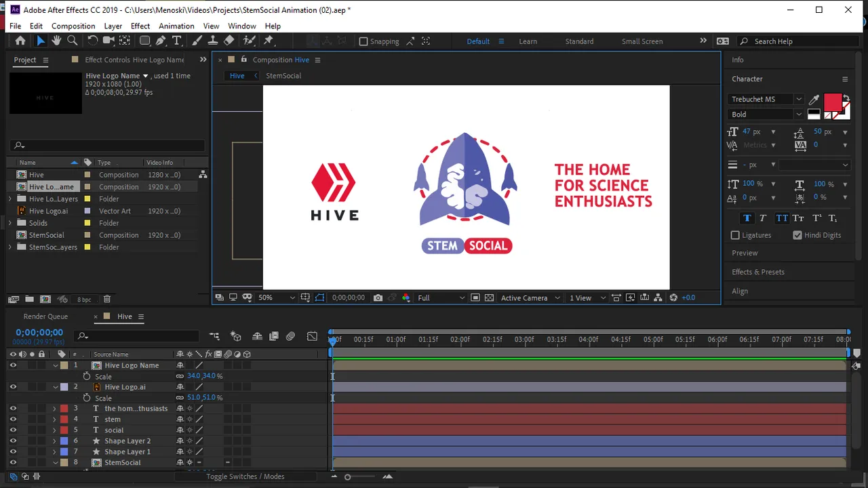Click the StemSocial breadcrumb in composition viewer
This screenshot has width=868, height=488.
(x=283, y=76)
